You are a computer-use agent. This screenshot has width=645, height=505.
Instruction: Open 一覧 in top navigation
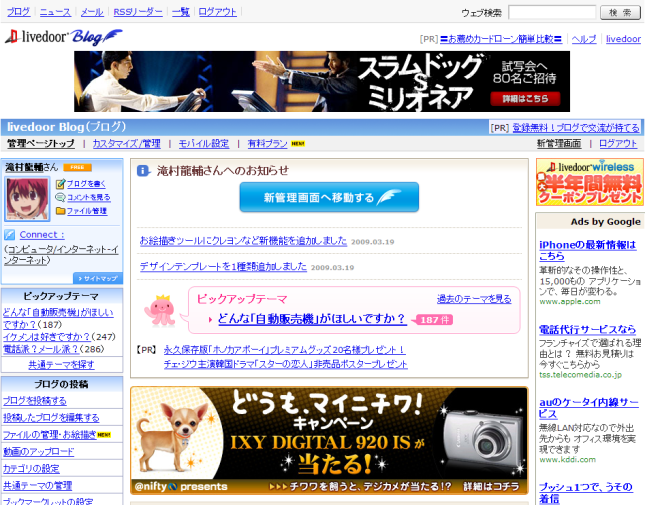click(x=181, y=12)
